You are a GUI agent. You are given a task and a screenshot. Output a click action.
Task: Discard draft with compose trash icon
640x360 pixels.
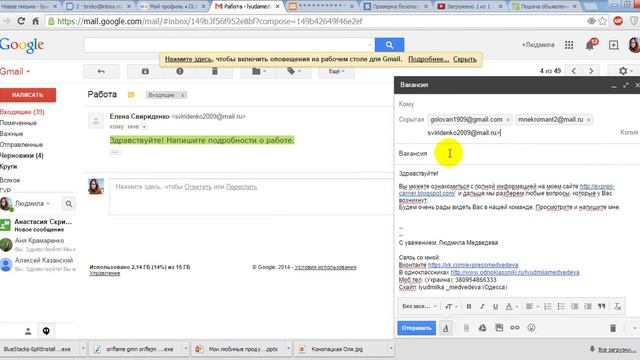click(x=613, y=328)
